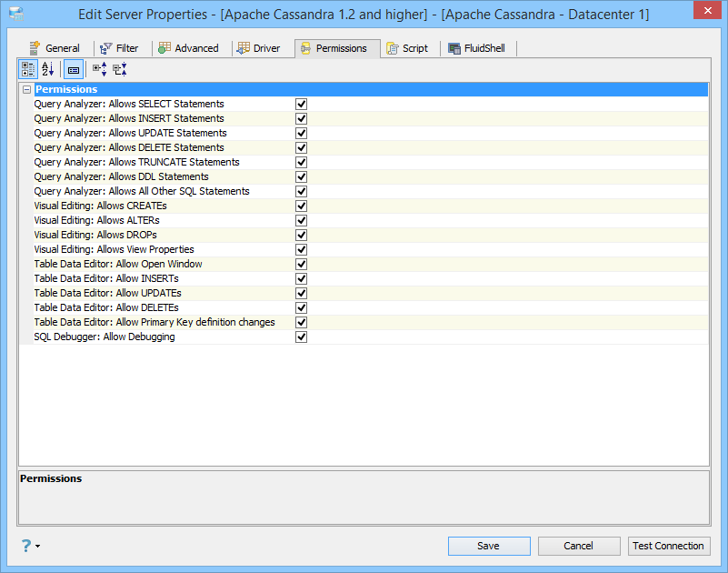Uncheck Allows INSERT Statements checkbox
This screenshot has height=573, width=728.
tap(302, 118)
